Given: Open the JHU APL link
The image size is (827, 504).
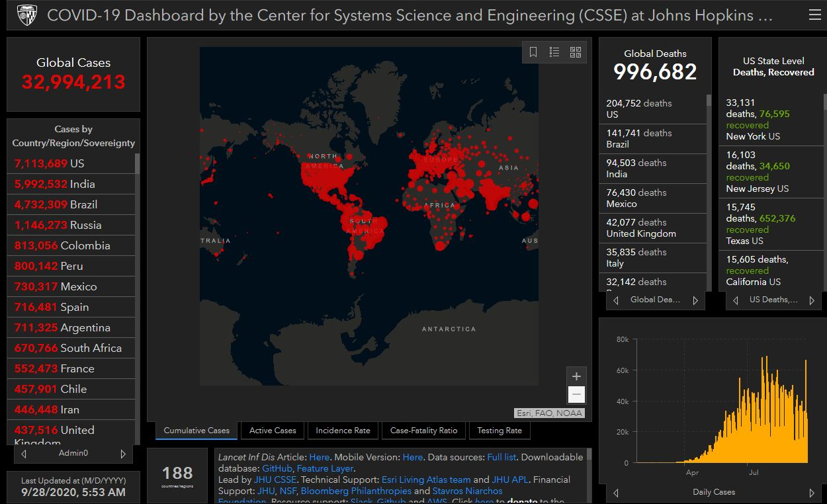Looking at the screenshot, I should coord(510,480).
